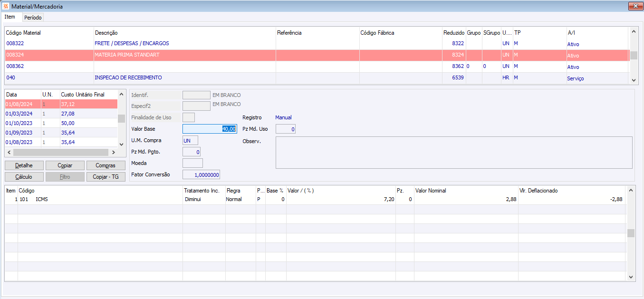
Task: Click the Pz Md. Uso field
Action: (x=286, y=129)
